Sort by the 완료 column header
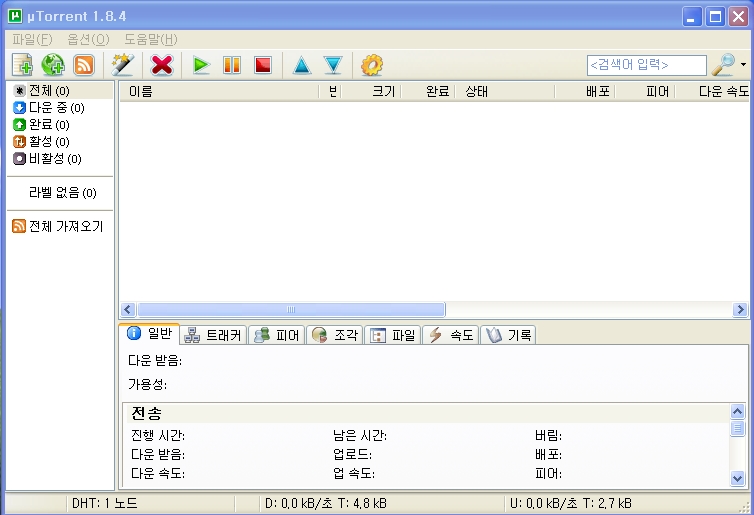Image resolution: width=754 pixels, height=515 pixels. click(427, 91)
